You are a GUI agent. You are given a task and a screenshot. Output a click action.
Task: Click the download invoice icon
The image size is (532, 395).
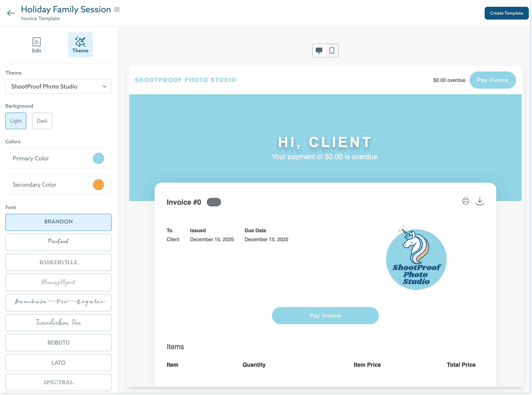480,201
